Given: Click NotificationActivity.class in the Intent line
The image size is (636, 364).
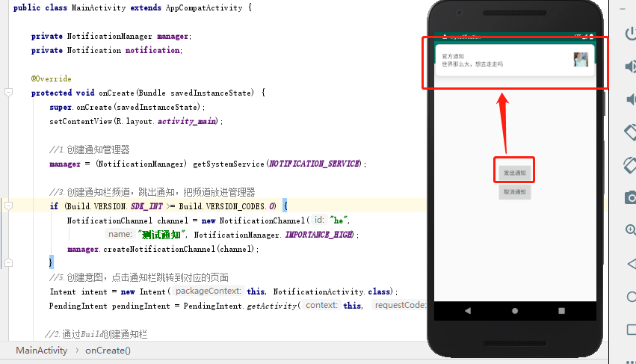Looking at the screenshot, I should [x=332, y=291].
